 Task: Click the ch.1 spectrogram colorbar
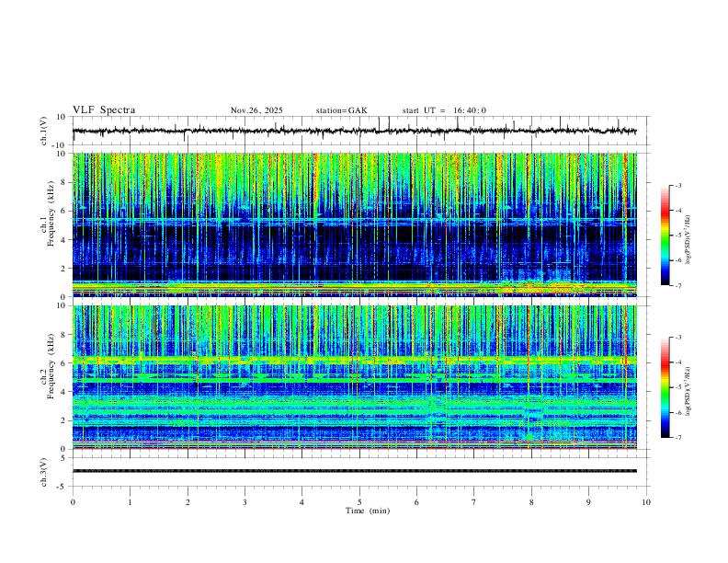click(665, 236)
